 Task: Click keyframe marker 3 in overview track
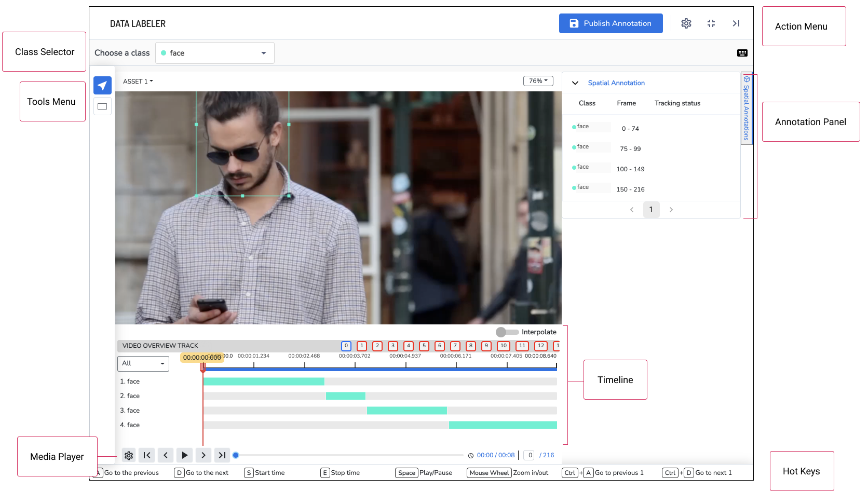(393, 346)
